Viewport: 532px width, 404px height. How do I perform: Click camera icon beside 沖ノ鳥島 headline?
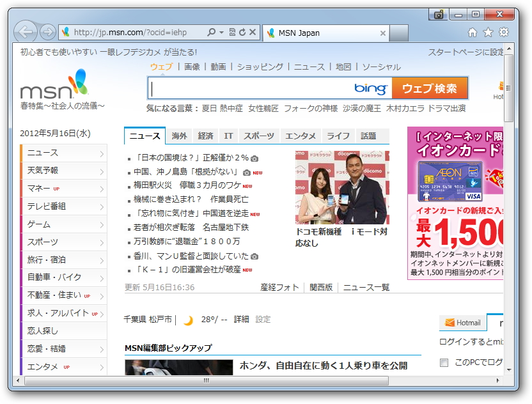(247, 173)
